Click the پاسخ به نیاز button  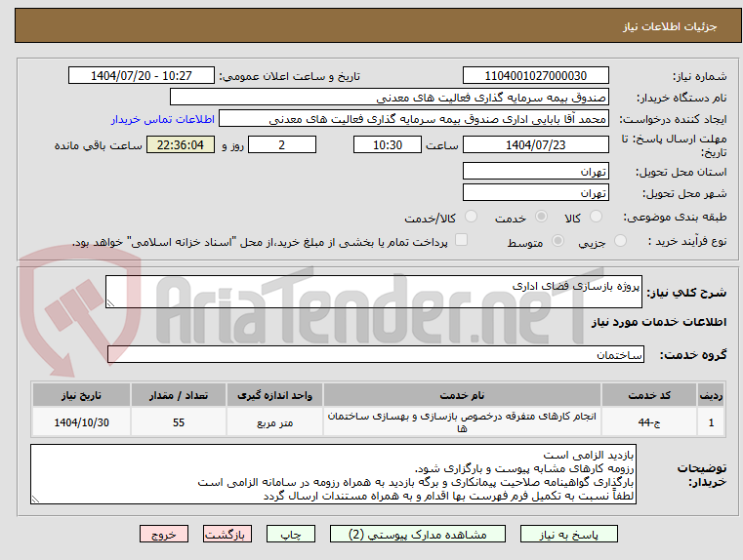[568, 534]
